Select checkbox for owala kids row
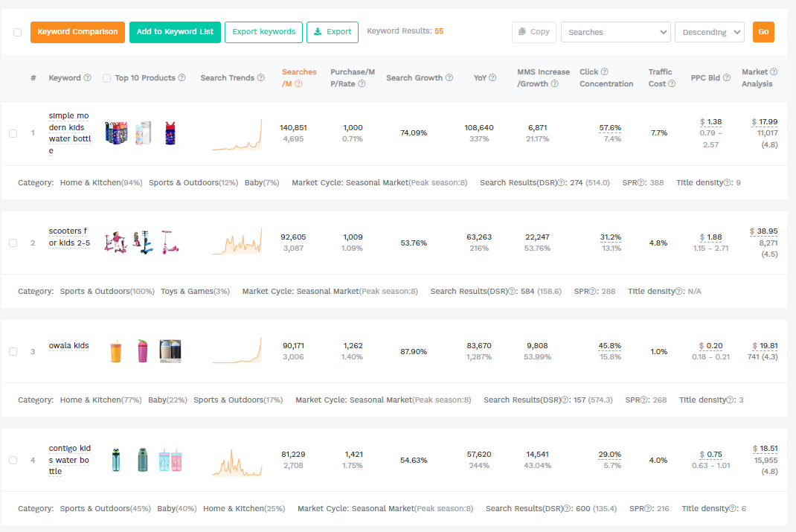This screenshot has height=532, width=796. (13, 352)
